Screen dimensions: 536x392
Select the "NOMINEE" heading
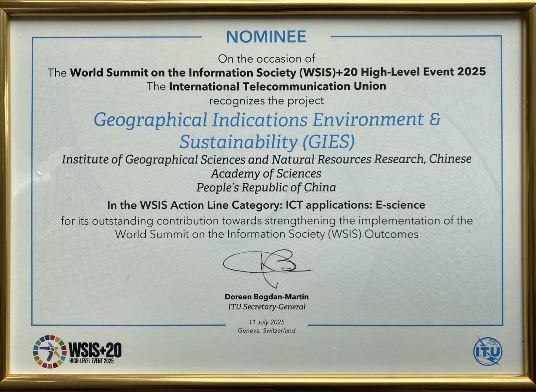pyautogui.click(x=266, y=37)
